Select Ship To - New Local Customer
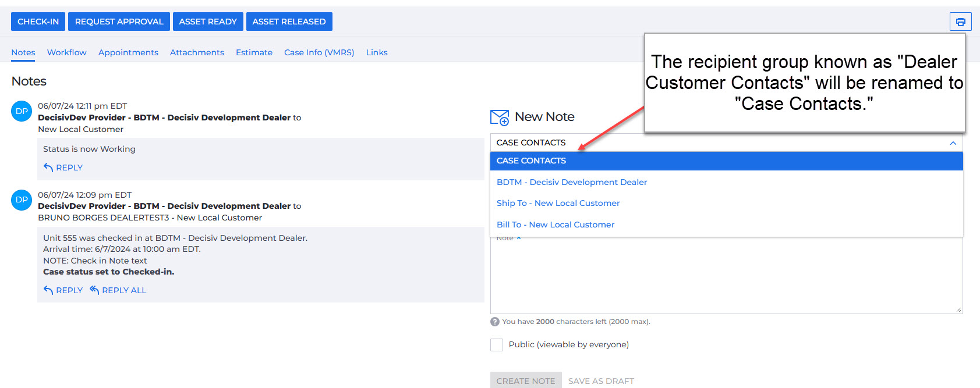Screen dimensions: 980x388 tap(558, 203)
